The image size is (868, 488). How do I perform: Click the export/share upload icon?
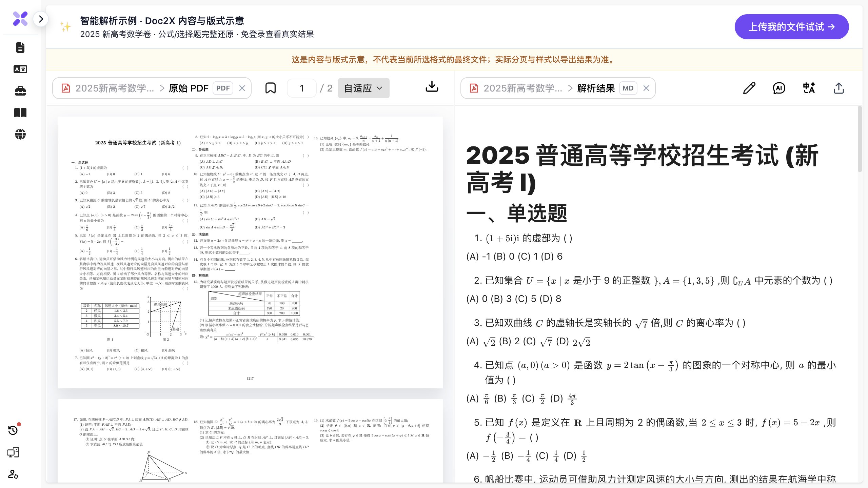click(x=839, y=88)
